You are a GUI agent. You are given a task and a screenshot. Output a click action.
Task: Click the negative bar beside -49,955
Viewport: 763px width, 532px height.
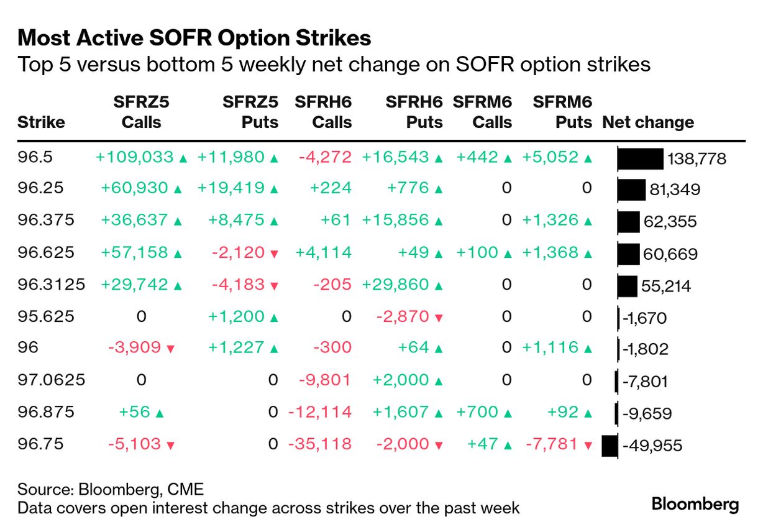point(610,446)
